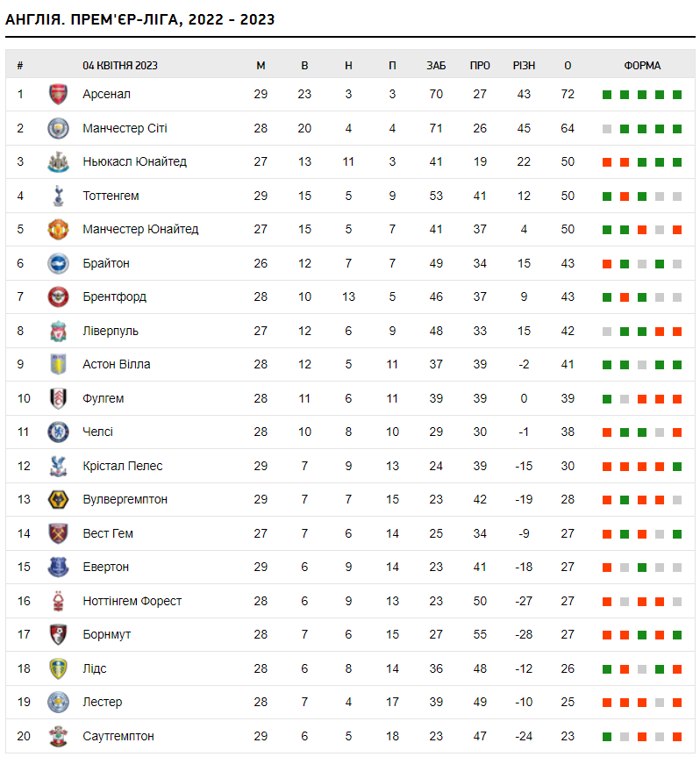Sort table by the ЗАБ goals column
Viewport: 700px width, 757px height.
436,66
